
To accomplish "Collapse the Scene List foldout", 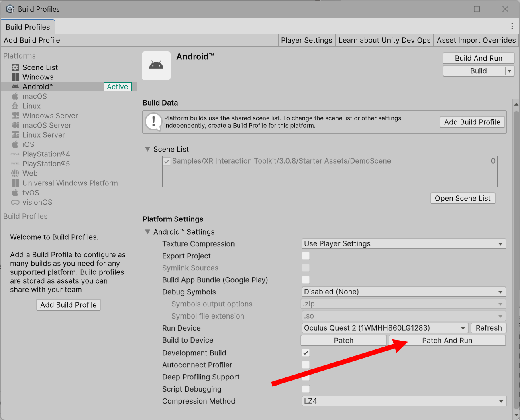I will (147, 149).
